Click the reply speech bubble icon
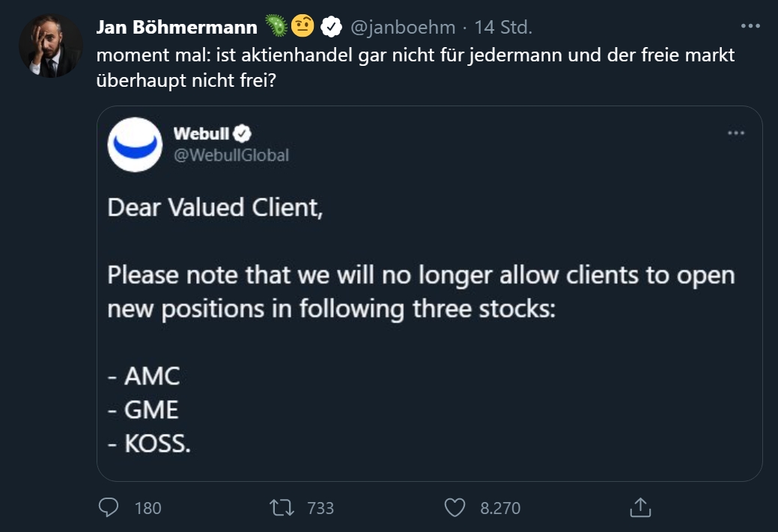The image size is (778, 532). (109, 508)
